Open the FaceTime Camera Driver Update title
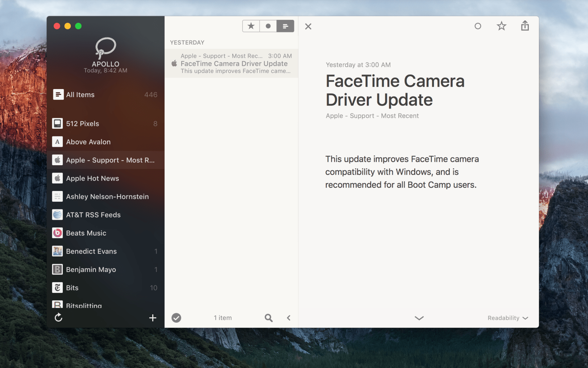Viewport: 588px width, 368px height. [395, 91]
